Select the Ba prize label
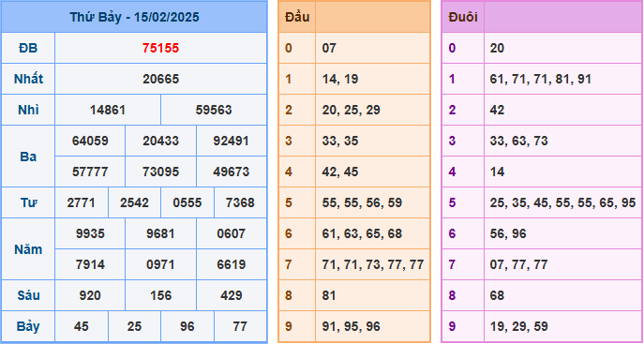This screenshot has width=644, height=344. (28, 157)
